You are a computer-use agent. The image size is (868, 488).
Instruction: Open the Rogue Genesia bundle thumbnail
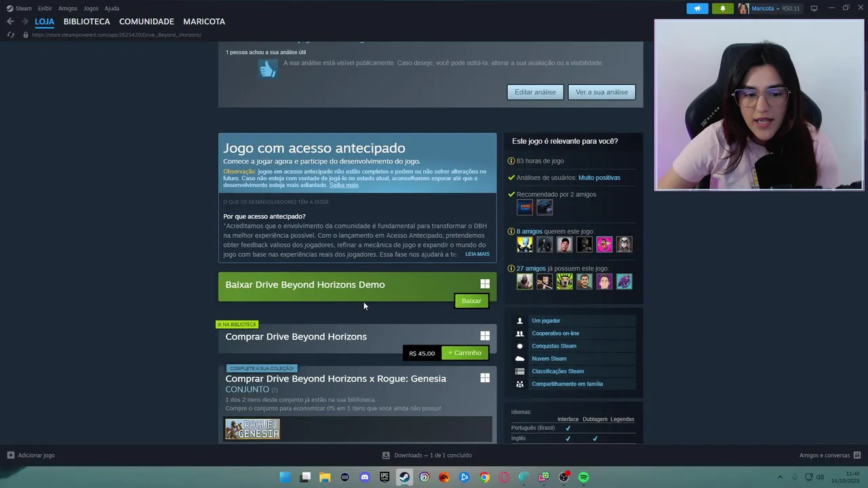pyautogui.click(x=252, y=429)
